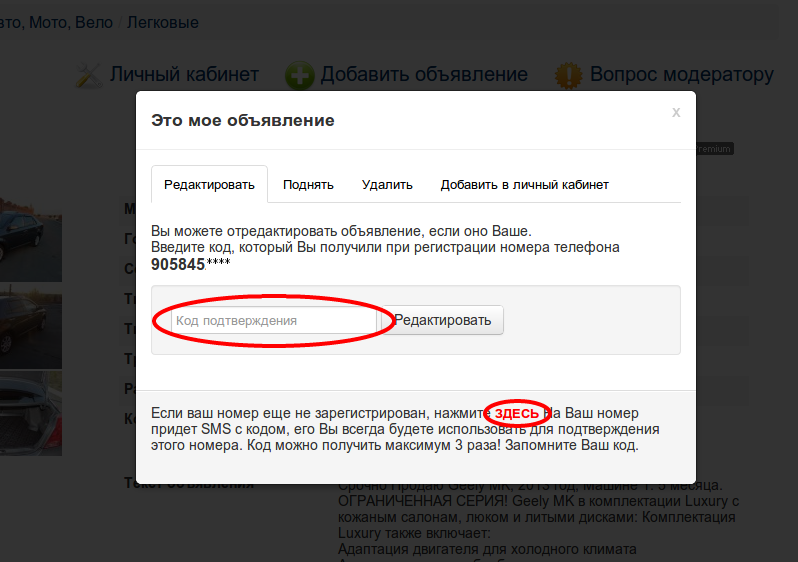Image resolution: width=798 pixels, height=562 pixels.
Task: Select the Удалить tab
Action: pos(387,185)
